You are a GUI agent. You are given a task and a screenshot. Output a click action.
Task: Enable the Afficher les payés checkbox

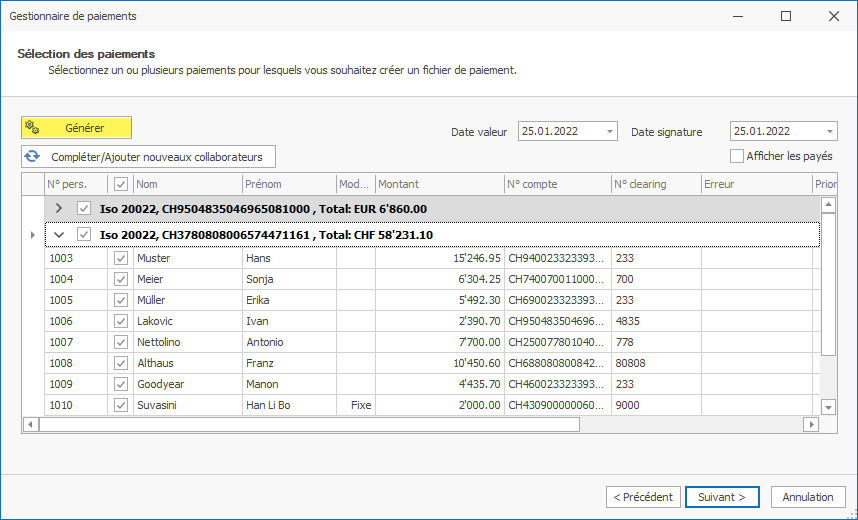(737, 156)
